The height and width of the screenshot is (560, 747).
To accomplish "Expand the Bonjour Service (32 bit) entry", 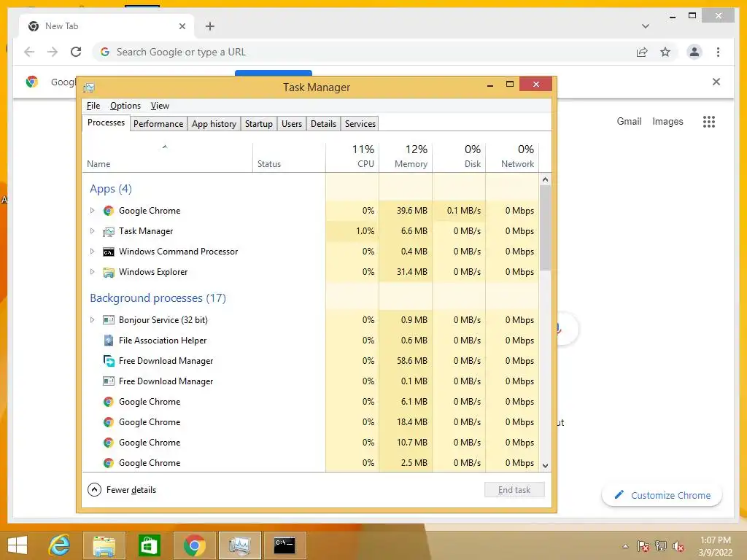I will click(x=93, y=320).
